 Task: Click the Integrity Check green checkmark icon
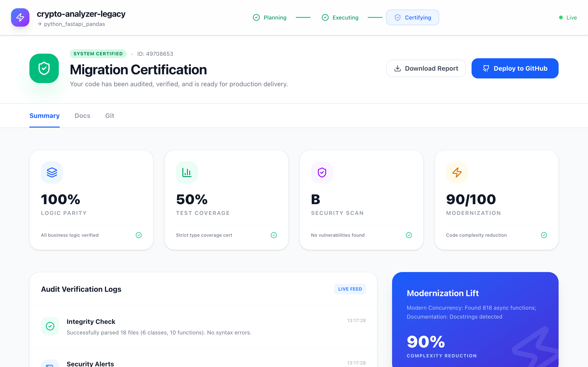(x=50, y=326)
